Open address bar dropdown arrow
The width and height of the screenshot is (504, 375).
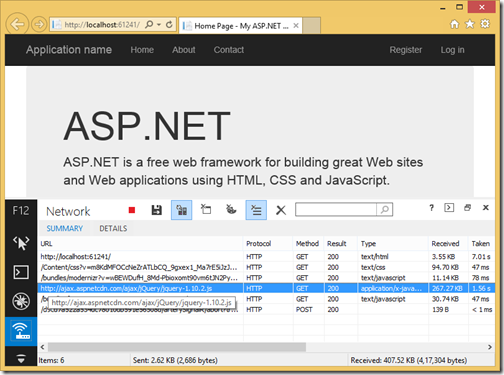[x=159, y=25]
